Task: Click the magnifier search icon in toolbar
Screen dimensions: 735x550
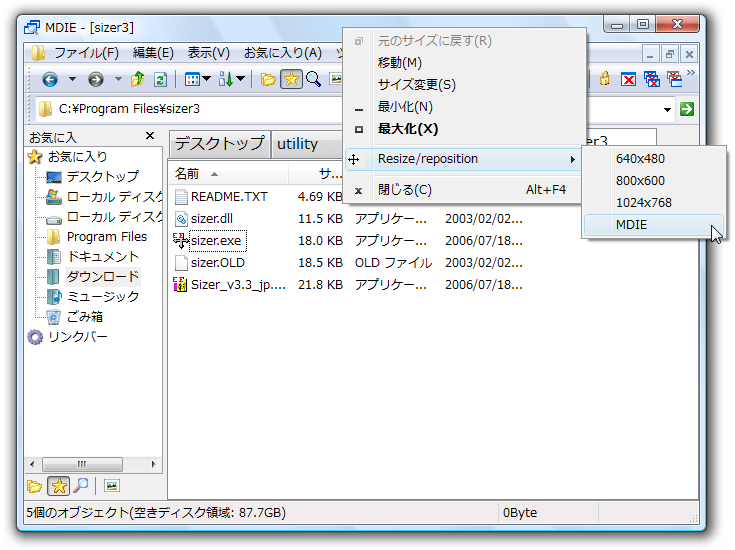Action: pos(313,79)
